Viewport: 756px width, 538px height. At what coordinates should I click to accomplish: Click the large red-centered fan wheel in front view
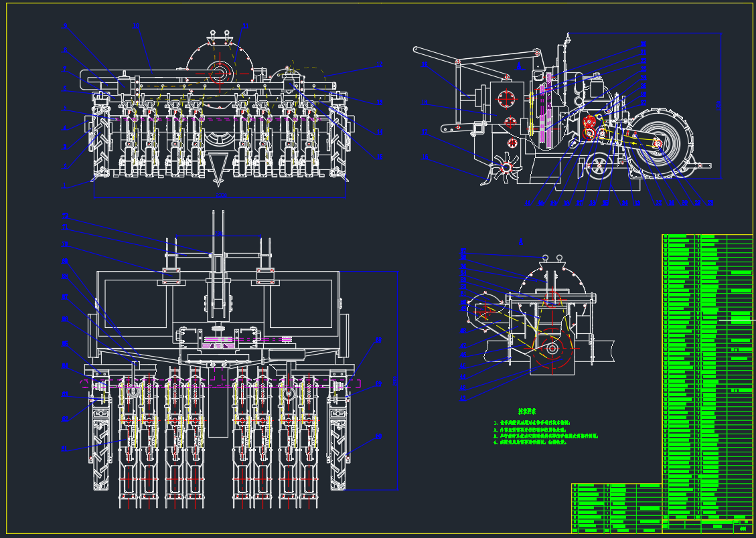[220, 74]
